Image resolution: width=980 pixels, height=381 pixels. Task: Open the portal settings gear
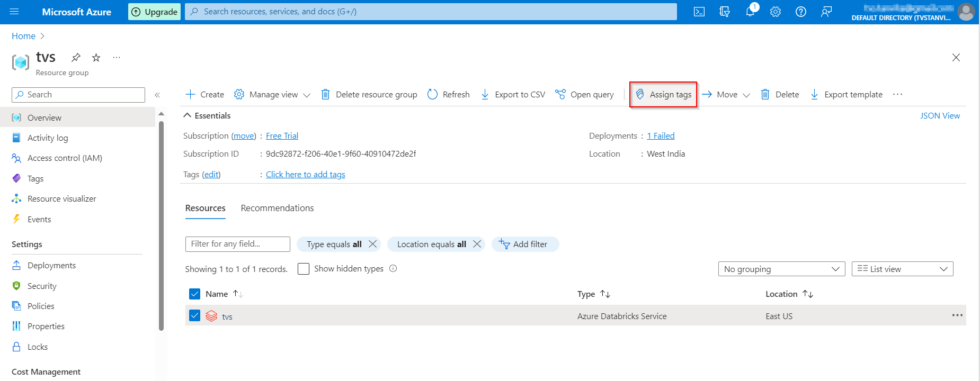(x=776, y=12)
